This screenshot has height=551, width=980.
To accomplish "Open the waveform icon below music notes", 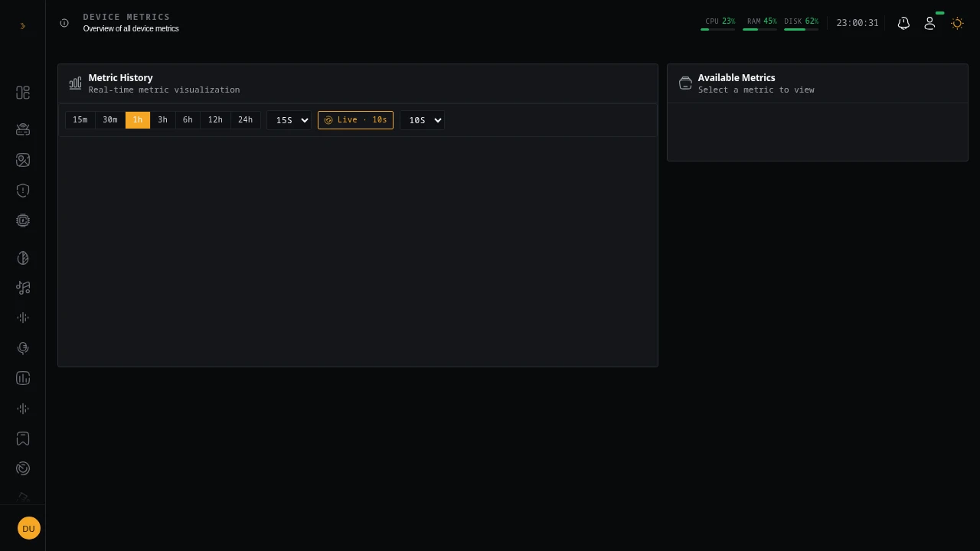I will click(x=23, y=318).
